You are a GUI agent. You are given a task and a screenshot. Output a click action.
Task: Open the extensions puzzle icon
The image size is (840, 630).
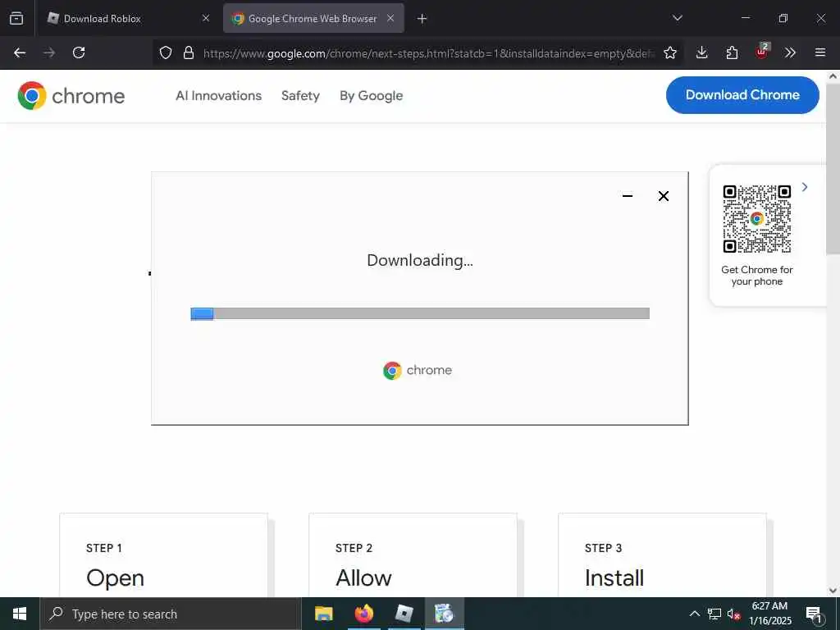[x=732, y=52]
